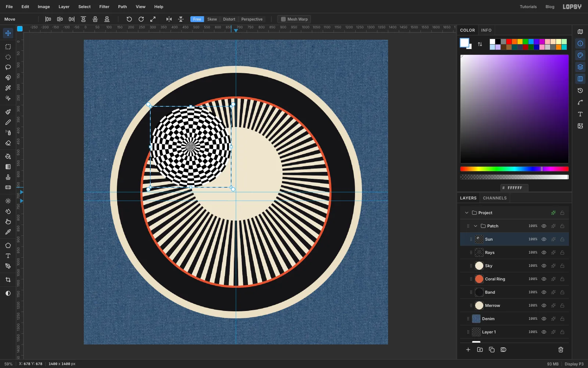Viewport: 588px width, 368px height.
Task: Flip selection horizontally
Action: point(169,19)
